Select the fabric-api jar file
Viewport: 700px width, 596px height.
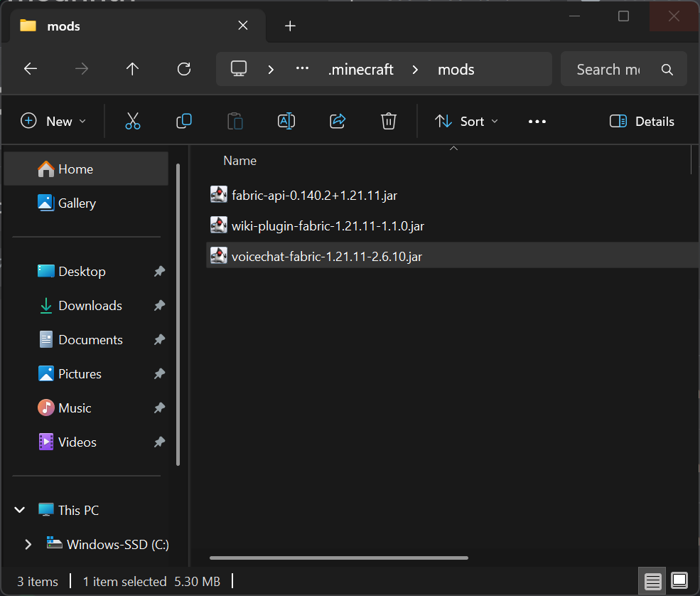point(314,195)
